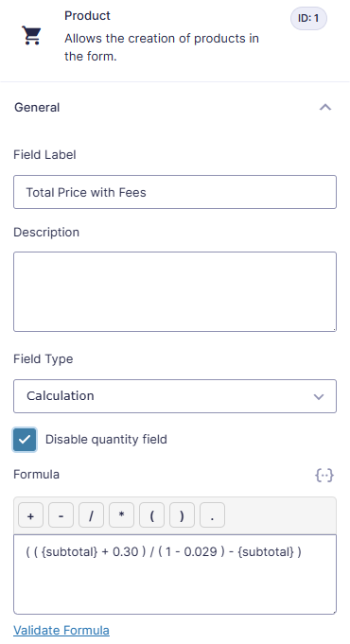350x644 pixels.
Task: Insert multiplication asterisk into formula
Action: tap(121, 515)
